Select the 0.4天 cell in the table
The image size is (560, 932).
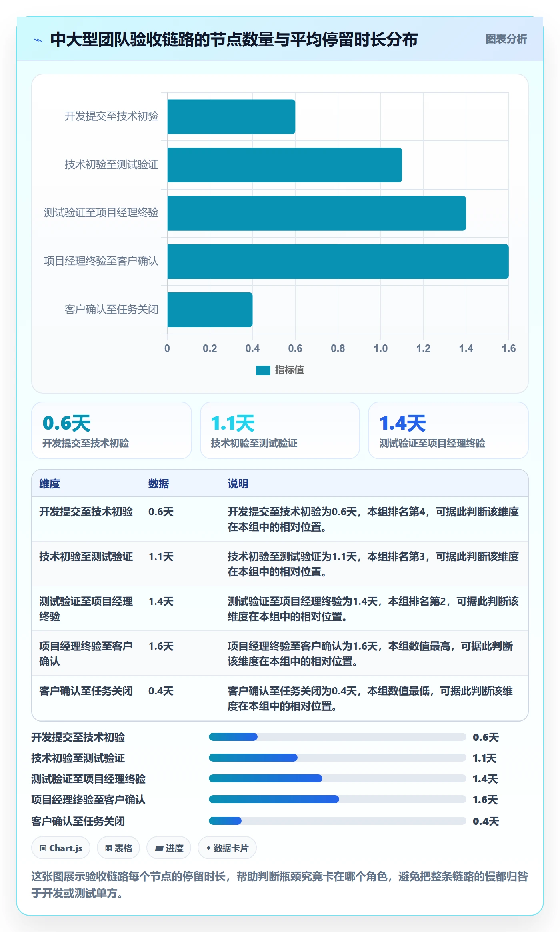[161, 691]
